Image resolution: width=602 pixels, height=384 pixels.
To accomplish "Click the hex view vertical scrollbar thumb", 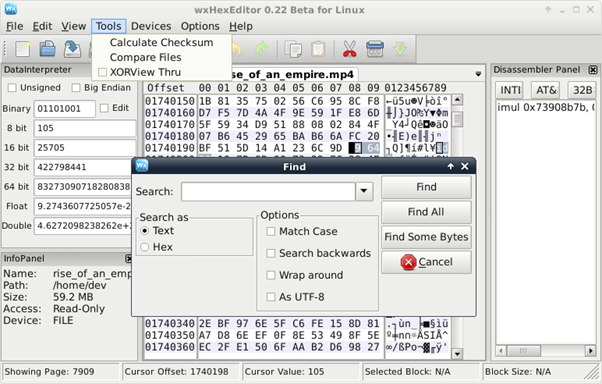I will (457, 119).
